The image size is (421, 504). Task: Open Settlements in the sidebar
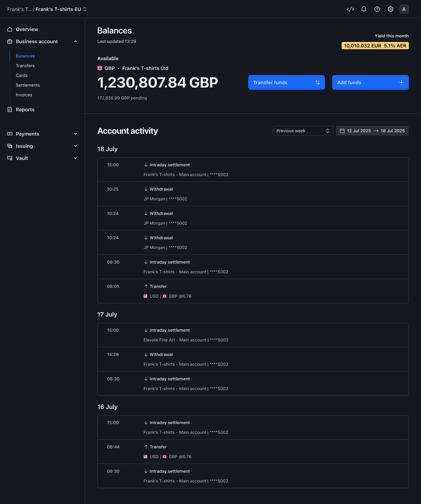click(28, 85)
